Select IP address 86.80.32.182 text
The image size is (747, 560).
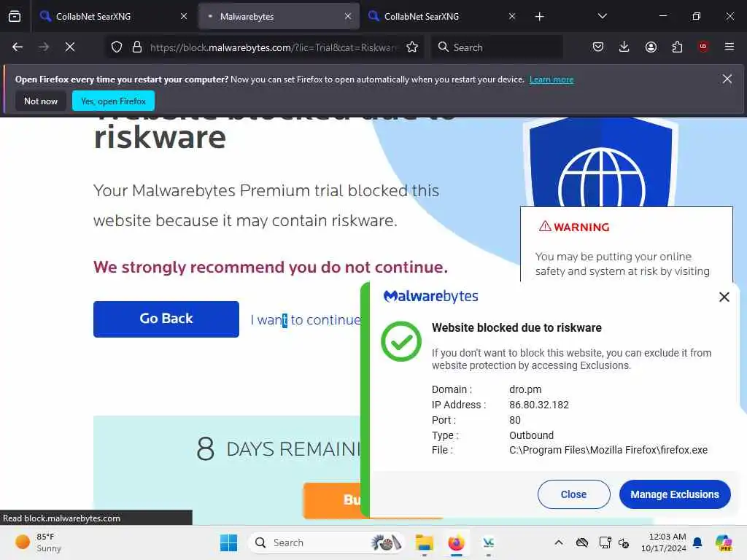pyautogui.click(x=539, y=405)
